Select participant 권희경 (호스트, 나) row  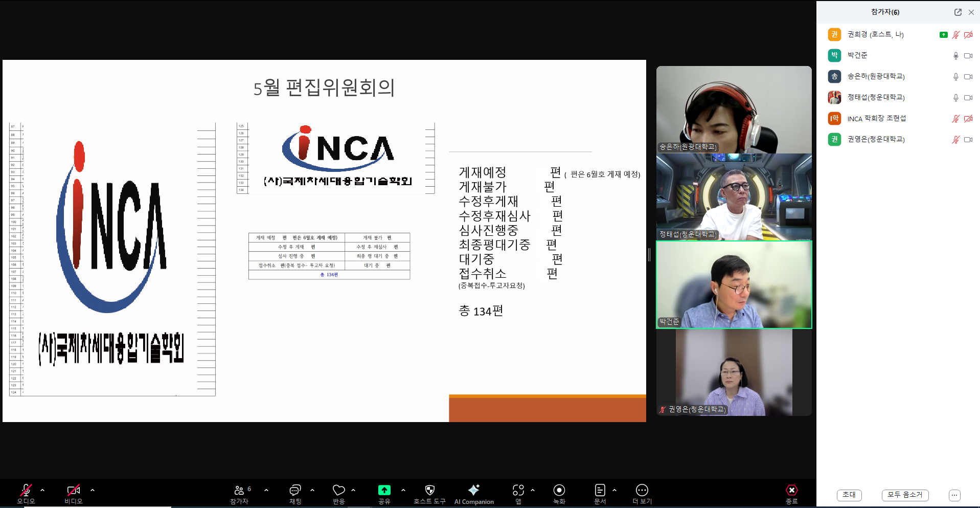pyautogui.click(x=898, y=34)
